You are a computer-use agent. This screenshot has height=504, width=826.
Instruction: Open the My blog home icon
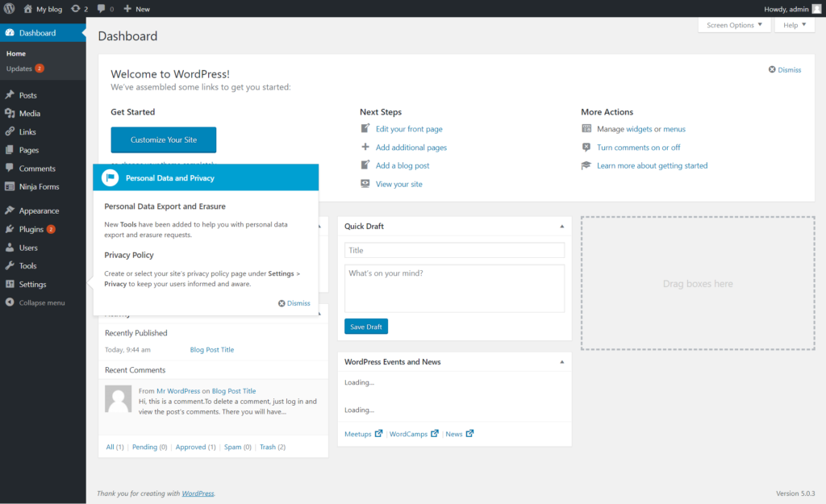[x=27, y=8]
